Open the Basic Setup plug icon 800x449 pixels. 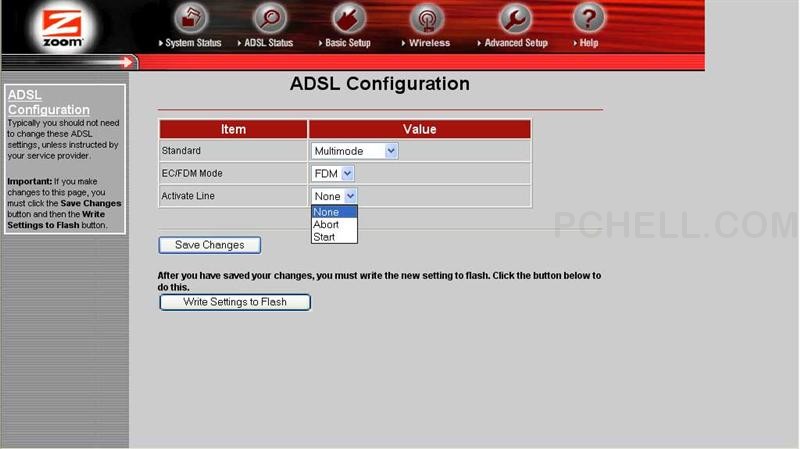pyautogui.click(x=346, y=18)
